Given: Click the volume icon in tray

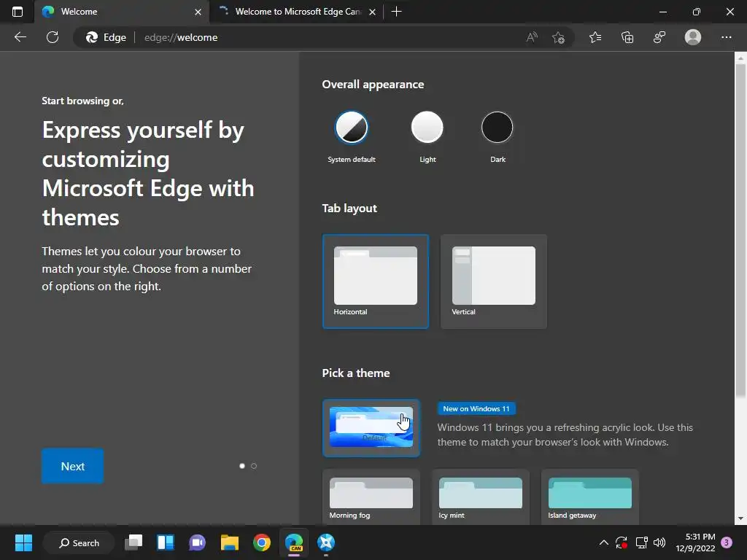Looking at the screenshot, I should [659, 542].
